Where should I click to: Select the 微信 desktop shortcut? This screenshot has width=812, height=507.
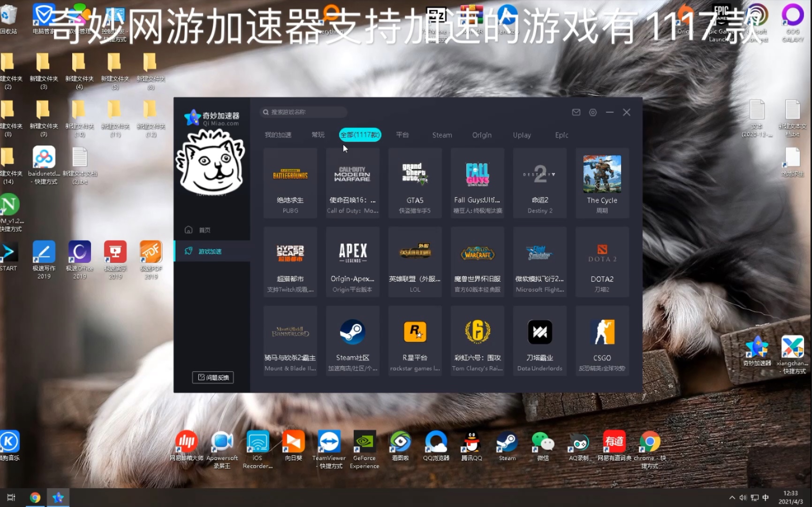tap(543, 446)
